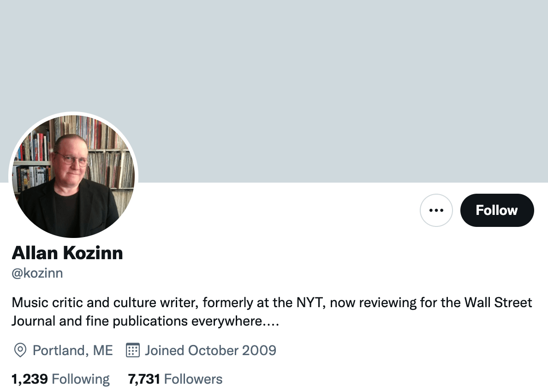This screenshot has height=392, width=548.
Task: Click the 7,731 followers count number
Action: pyautogui.click(x=143, y=379)
